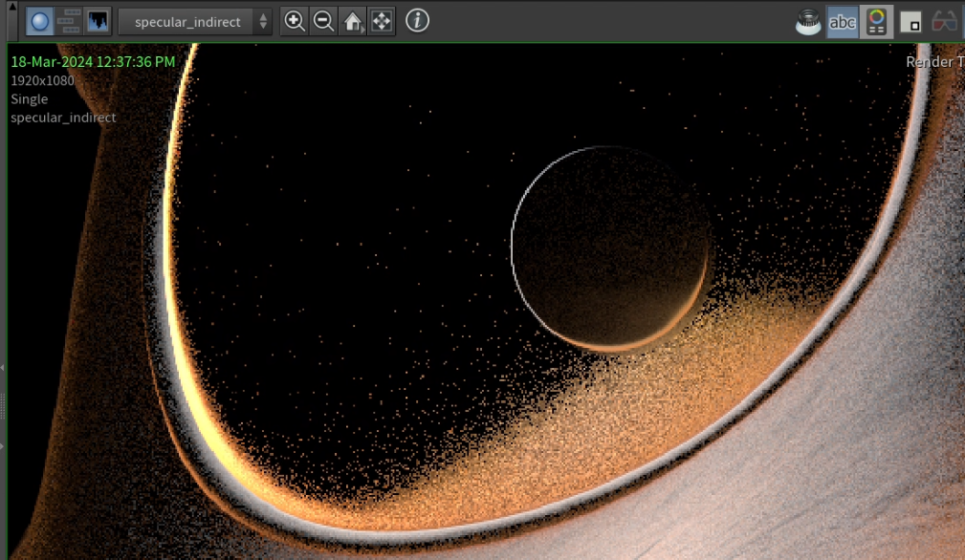
Task: Open the color correction wheel icon
Action: coord(877,20)
